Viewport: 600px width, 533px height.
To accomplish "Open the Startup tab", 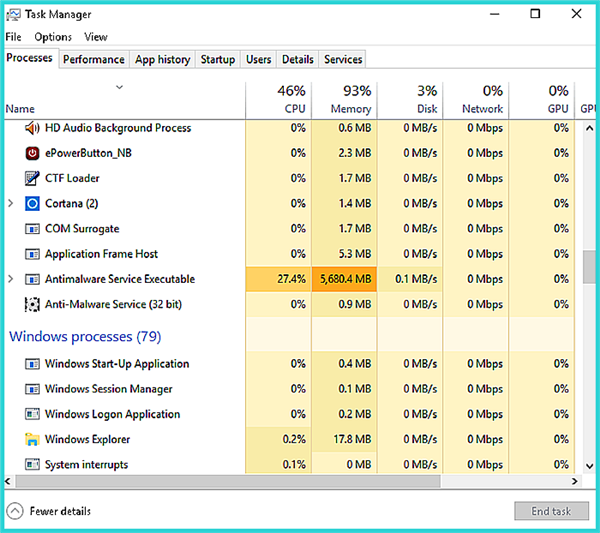I will [218, 60].
